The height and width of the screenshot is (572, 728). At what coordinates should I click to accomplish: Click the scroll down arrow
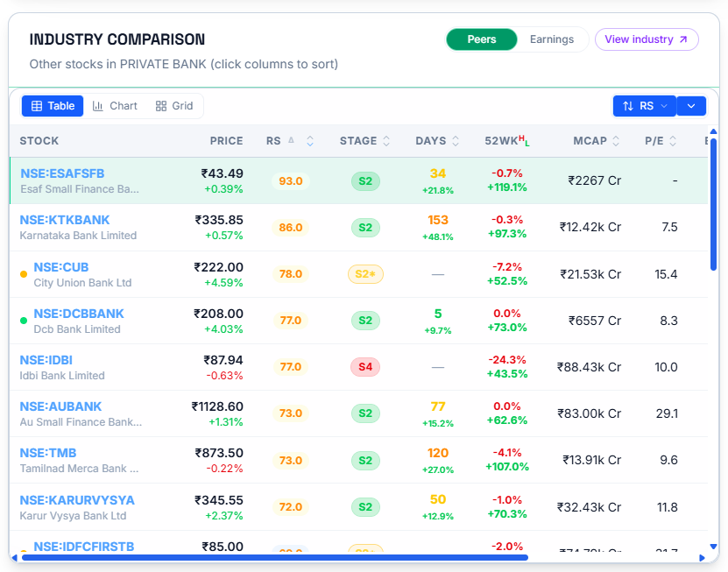(713, 547)
